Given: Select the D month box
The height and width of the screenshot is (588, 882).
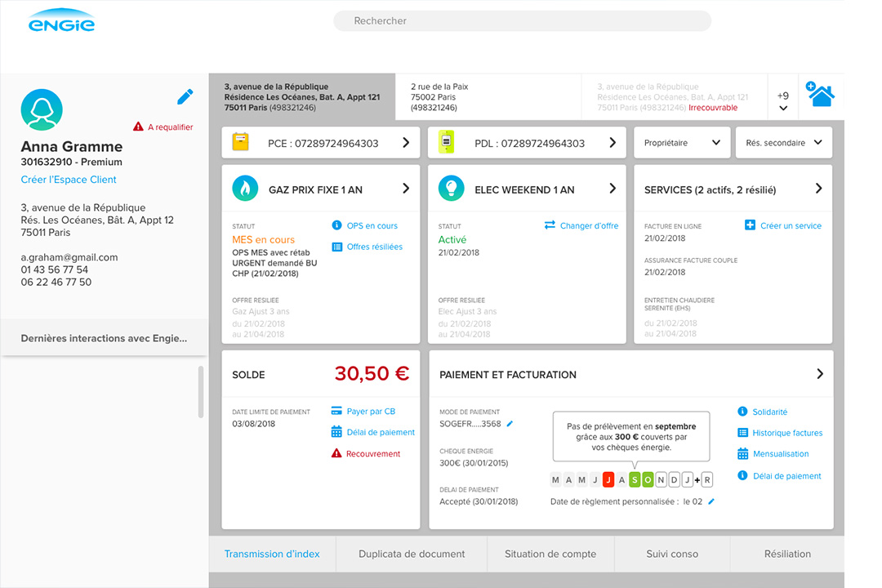Looking at the screenshot, I should [x=674, y=479].
